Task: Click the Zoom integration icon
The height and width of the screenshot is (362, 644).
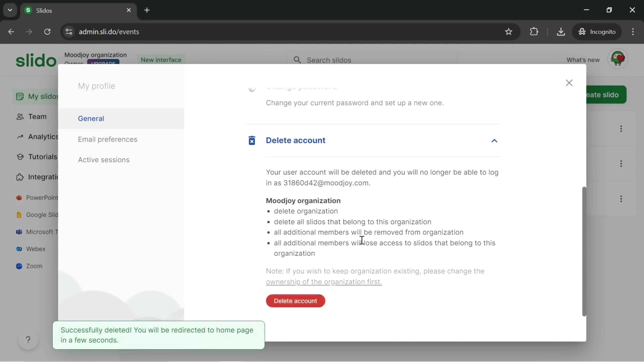Action: [19, 266]
